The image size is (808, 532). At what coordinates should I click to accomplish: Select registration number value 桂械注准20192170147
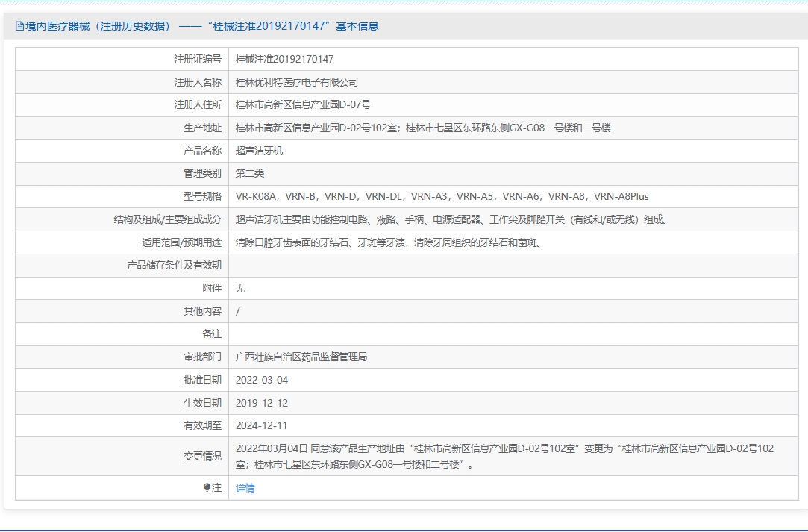tap(284, 59)
